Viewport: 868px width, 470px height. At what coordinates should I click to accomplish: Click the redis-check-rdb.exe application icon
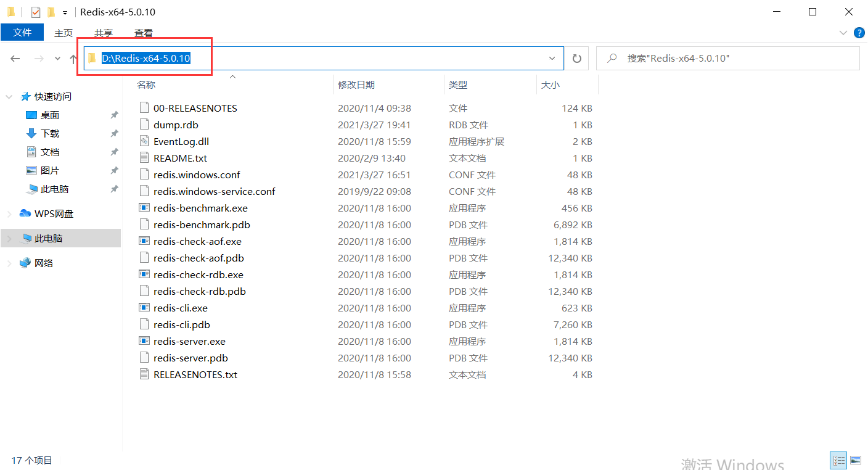tap(144, 274)
